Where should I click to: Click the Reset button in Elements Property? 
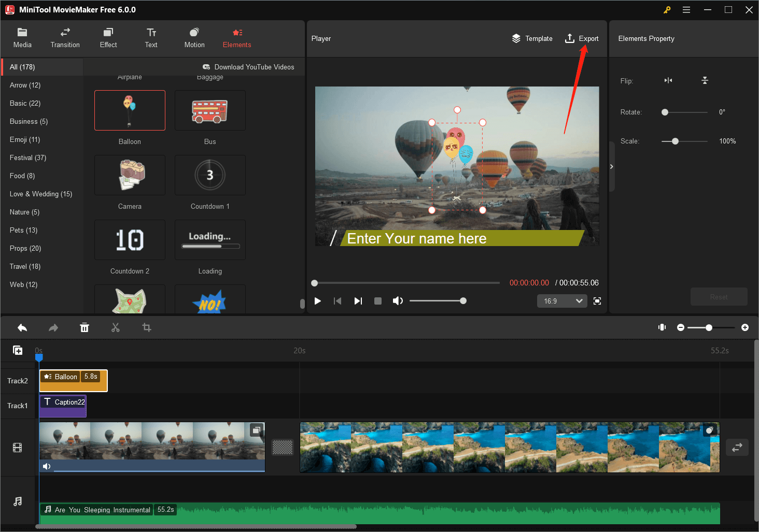[x=719, y=297]
